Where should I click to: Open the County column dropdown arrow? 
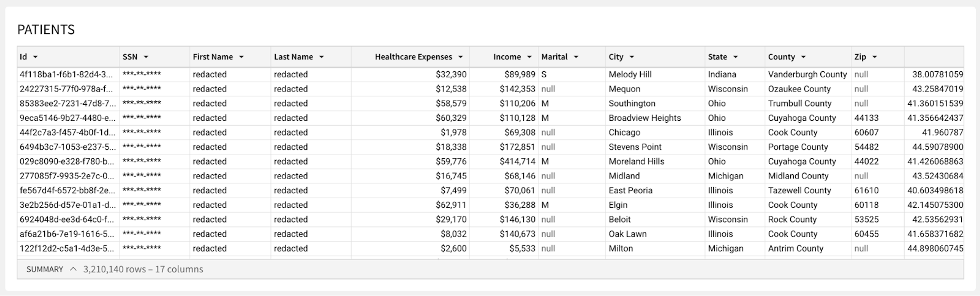pos(803,57)
